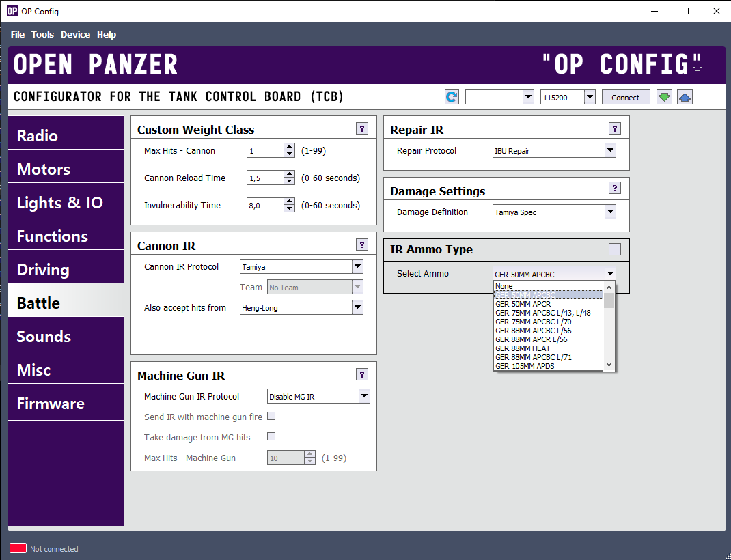
Task: Open help for Damage Settings section
Action: (x=615, y=188)
